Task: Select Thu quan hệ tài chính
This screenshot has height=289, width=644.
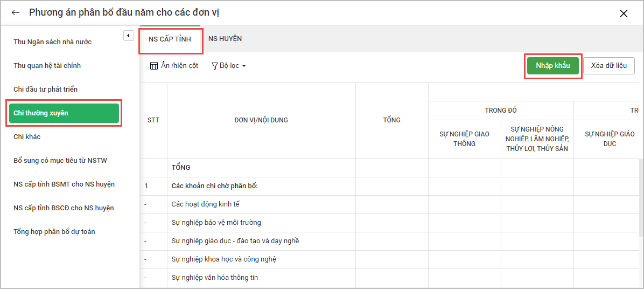Action: pos(47,66)
